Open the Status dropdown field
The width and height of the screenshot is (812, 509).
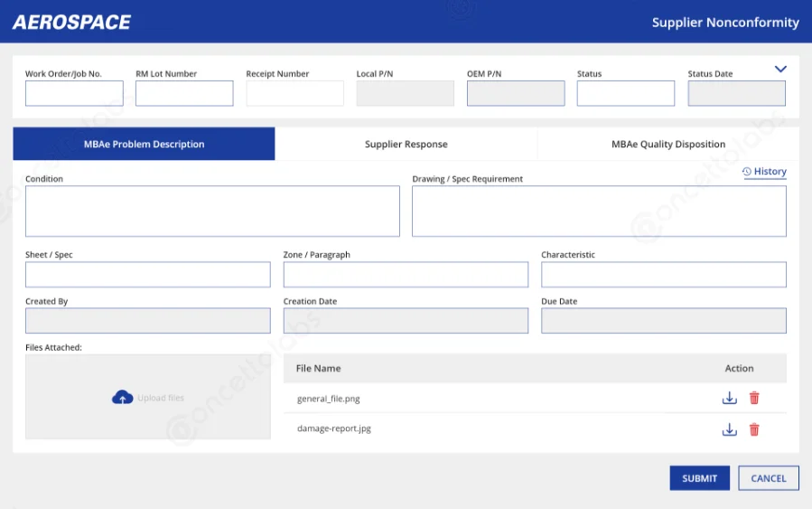pyautogui.click(x=625, y=94)
